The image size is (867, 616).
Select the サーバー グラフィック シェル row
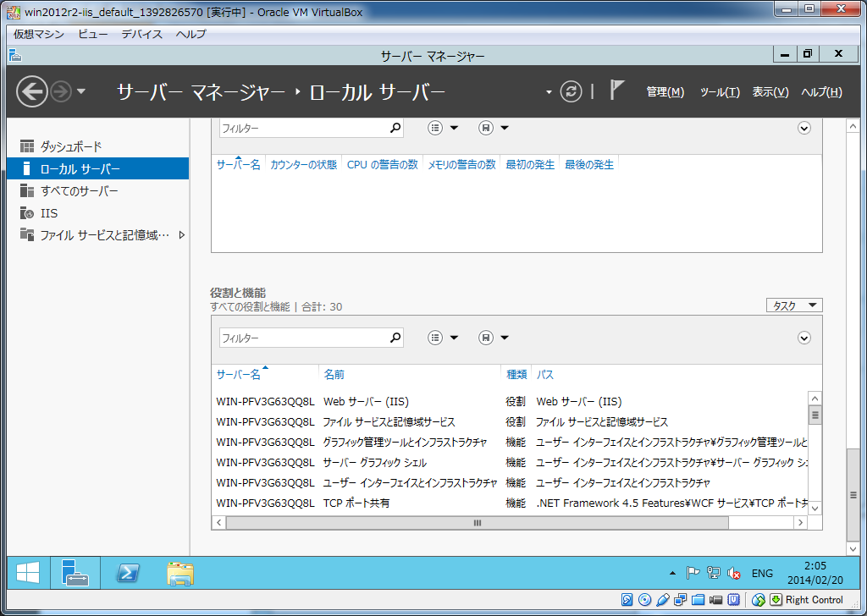pyautogui.click(x=510, y=462)
